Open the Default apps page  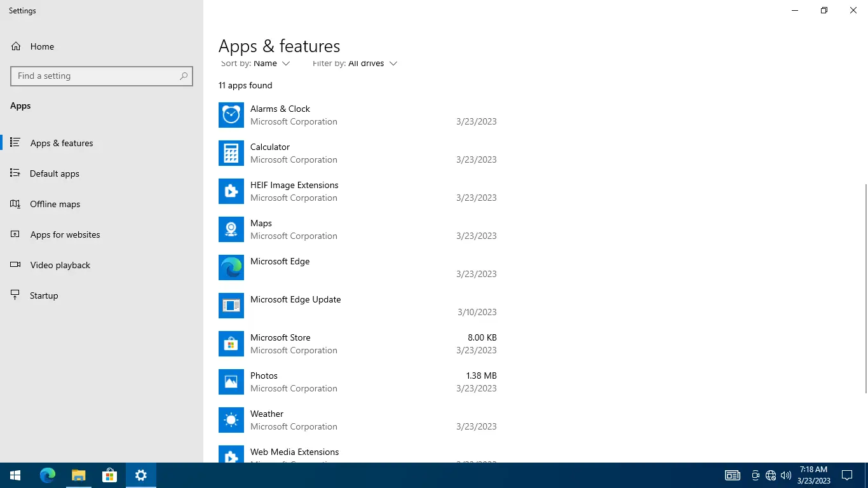click(x=102, y=173)
